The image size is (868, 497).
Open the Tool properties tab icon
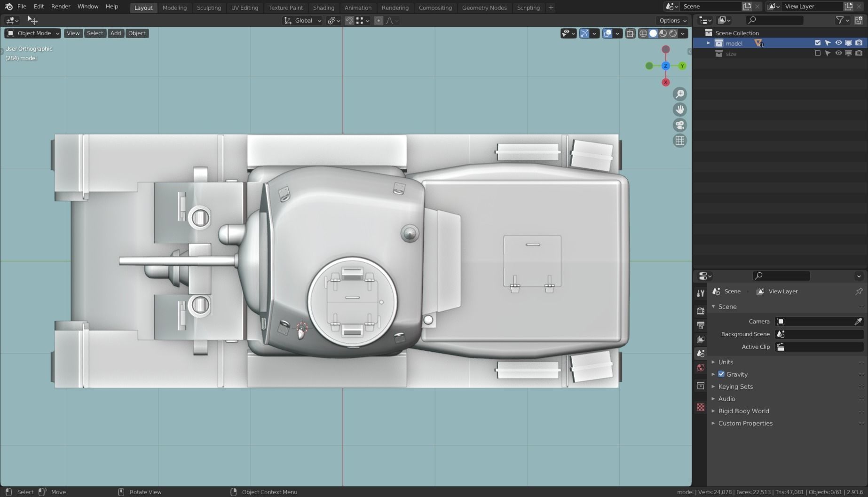tap(701, 293)
